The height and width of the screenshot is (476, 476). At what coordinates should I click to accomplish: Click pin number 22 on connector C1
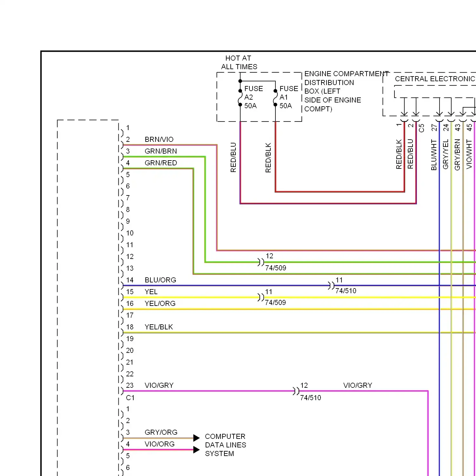pos(130,374)
